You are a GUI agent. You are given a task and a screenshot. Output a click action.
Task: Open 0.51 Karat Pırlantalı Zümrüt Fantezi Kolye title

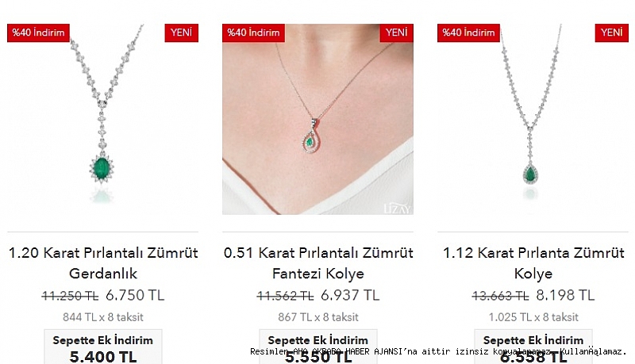(318, 263)
